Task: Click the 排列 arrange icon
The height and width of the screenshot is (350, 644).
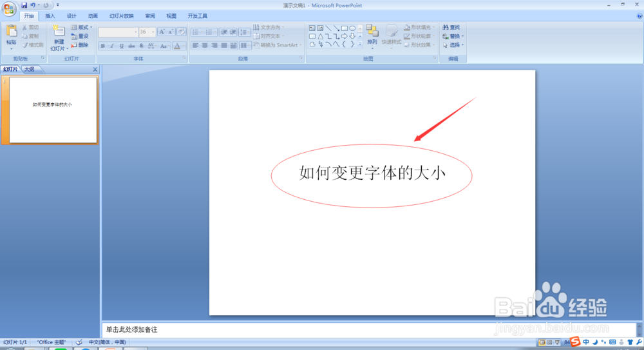Action: click(372, 31)
